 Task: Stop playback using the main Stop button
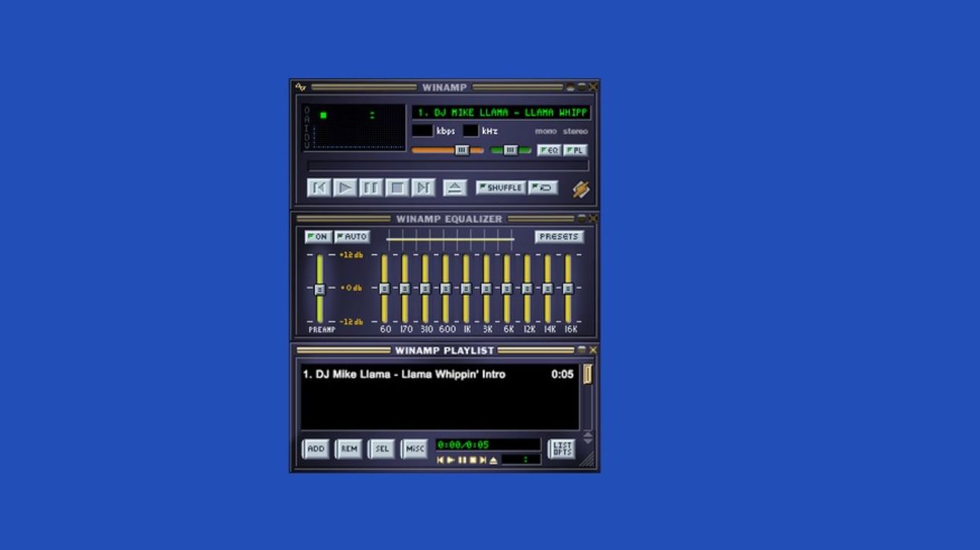tap(397, 188)
